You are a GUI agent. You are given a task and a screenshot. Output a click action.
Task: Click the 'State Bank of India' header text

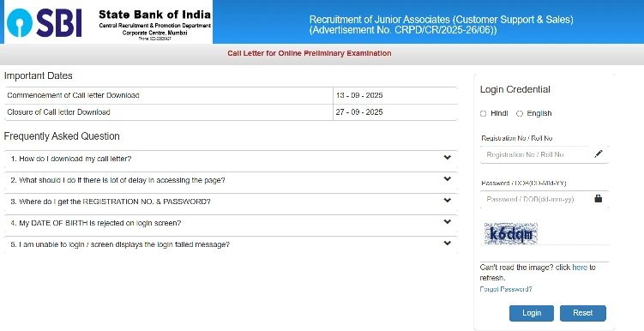click(x=155, y=15)
